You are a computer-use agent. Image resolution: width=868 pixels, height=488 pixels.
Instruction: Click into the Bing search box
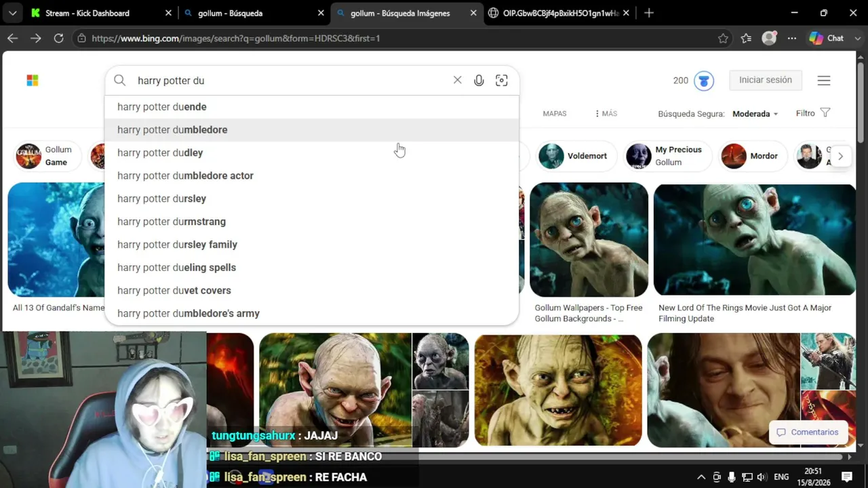coord(292,81)
